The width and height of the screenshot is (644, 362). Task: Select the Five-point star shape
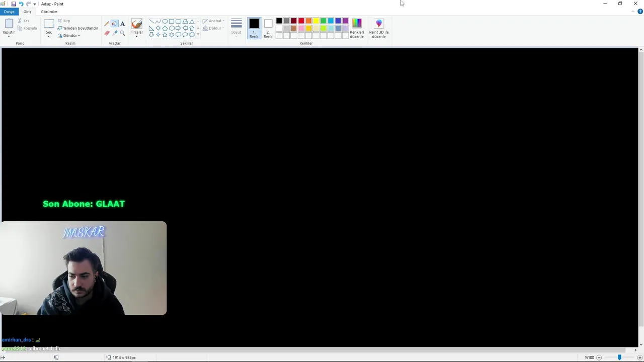(x=165, y=35)
